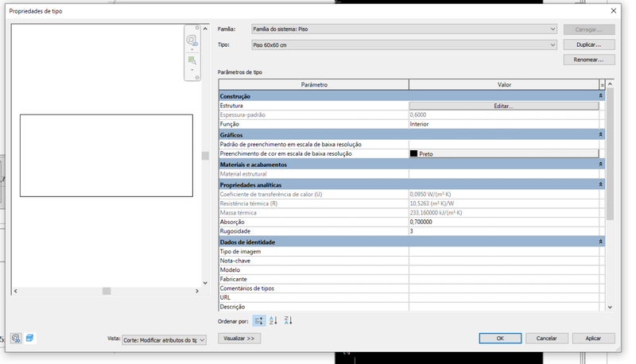The image size is (636, 364).
Task: Sort parameters A to Z ascending
Action: click(273, 320)
